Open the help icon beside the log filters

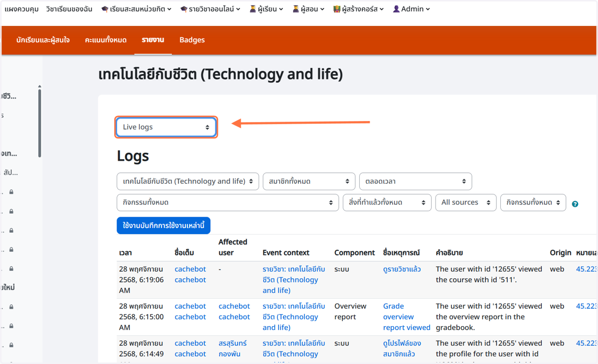[x=575, y=204]
